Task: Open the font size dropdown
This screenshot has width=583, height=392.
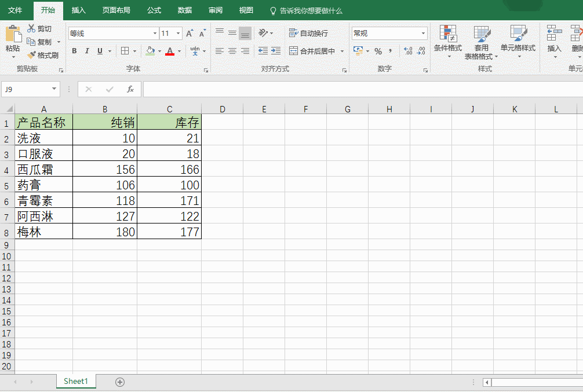Action: point(178,34)
